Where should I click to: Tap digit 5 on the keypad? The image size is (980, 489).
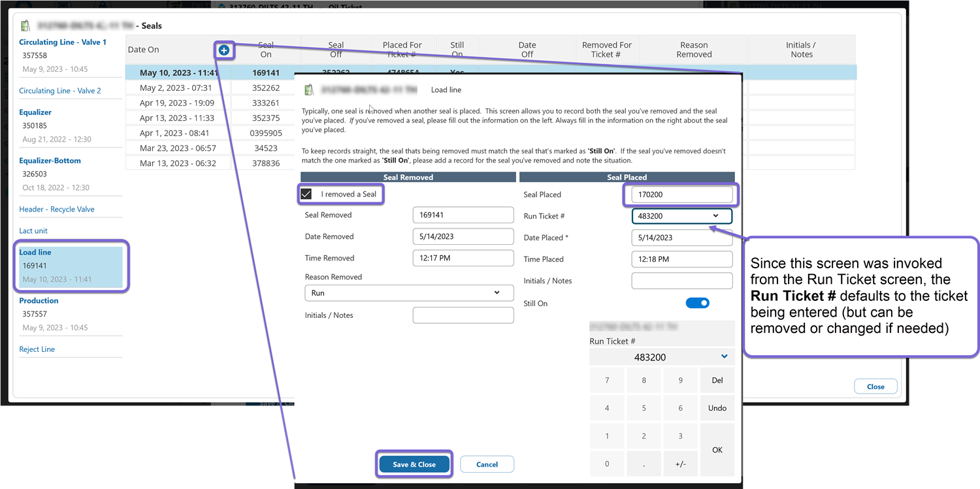click(644, 408)
